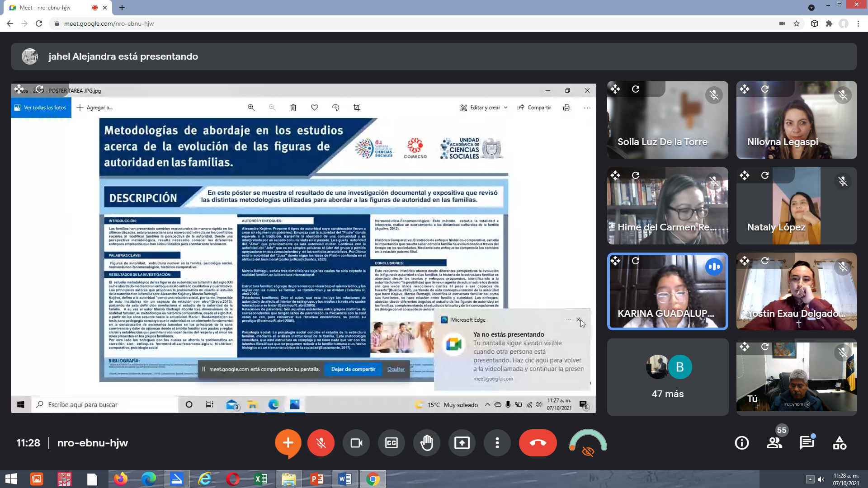
Task: Turn on closed captions
Action: (392, 443)
